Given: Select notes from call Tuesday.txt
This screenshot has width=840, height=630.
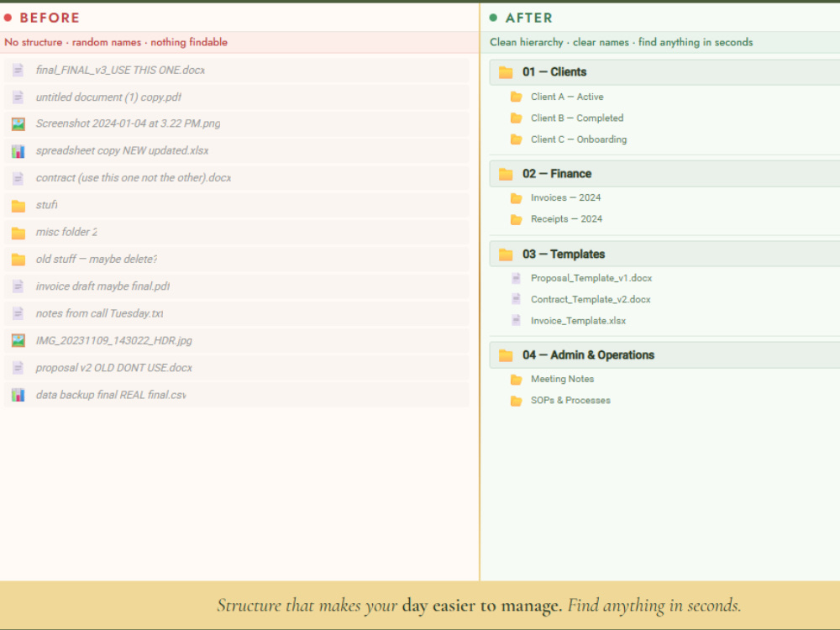Looking at the screenshot, I should pos(100,313).
